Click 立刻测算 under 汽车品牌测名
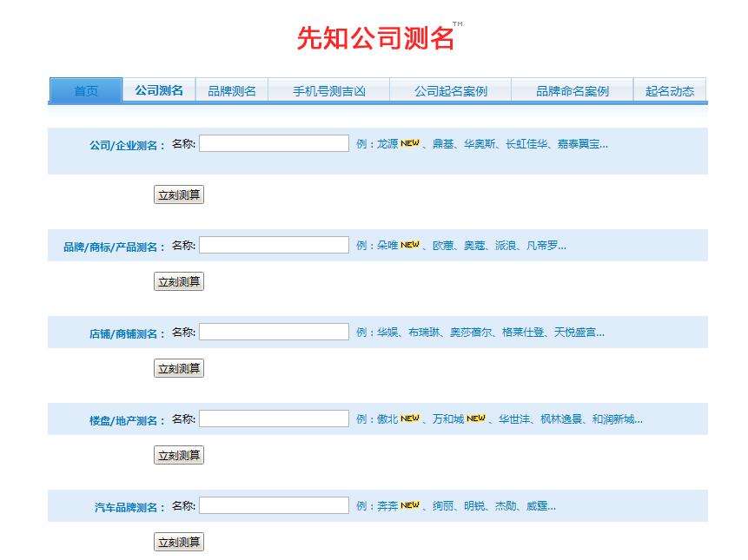 point(179,542)
